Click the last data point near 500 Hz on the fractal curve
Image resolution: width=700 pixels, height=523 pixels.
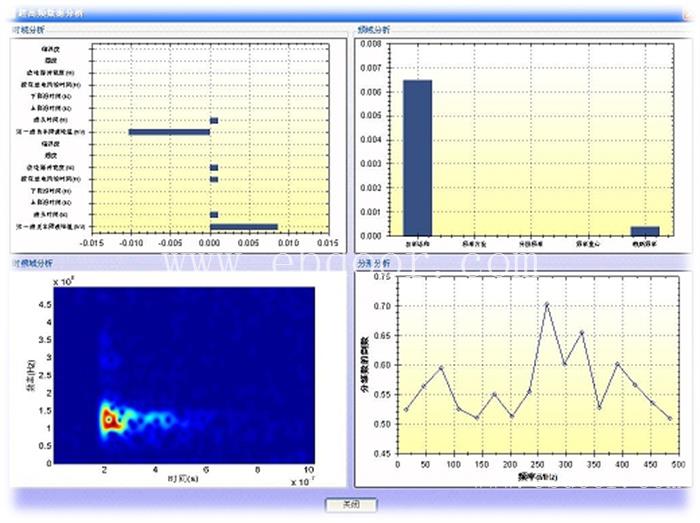(670, 419)
